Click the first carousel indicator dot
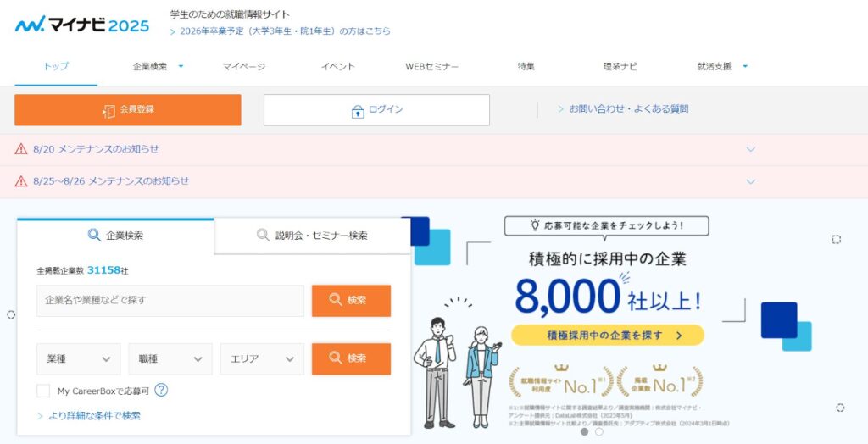The image size is (868, 444). point(584,431)
